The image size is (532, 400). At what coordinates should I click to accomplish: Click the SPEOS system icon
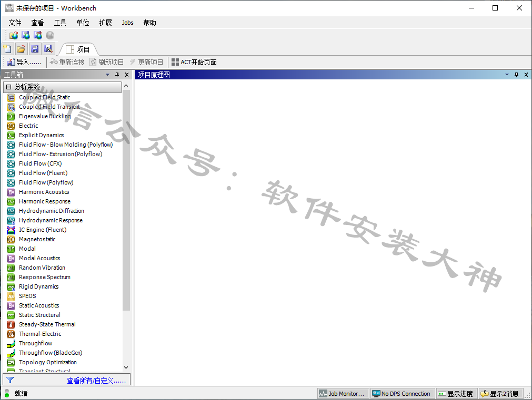tap(11, 296)
